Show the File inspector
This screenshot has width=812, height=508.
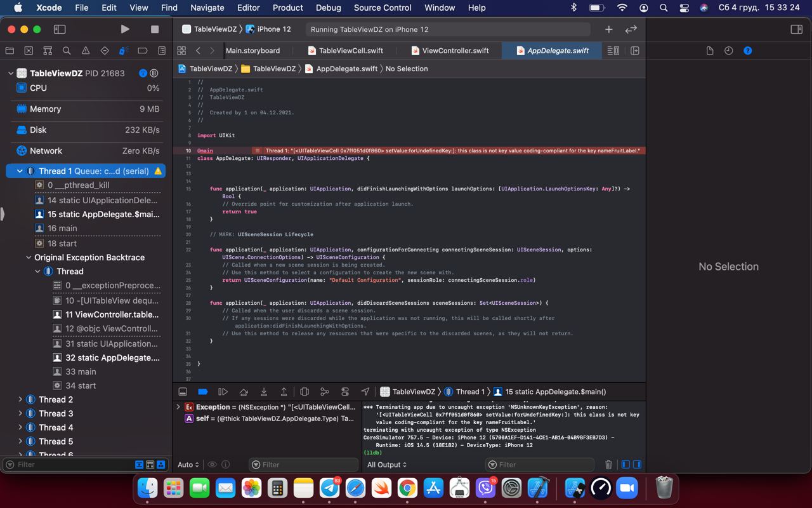(x=710, y=51)
